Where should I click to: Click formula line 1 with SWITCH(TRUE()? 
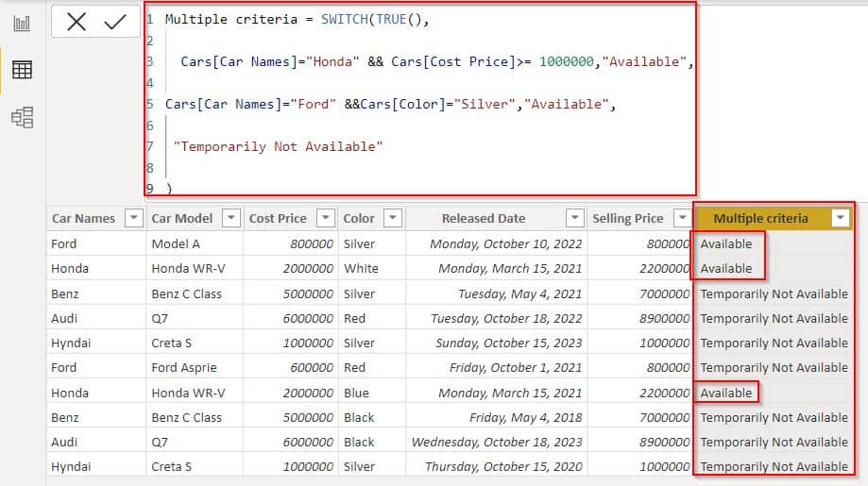[297, 20]
